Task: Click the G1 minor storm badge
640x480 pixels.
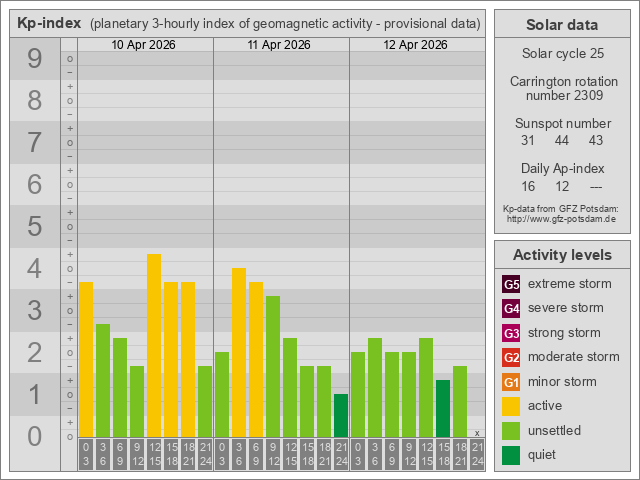Action: point(511,382)
